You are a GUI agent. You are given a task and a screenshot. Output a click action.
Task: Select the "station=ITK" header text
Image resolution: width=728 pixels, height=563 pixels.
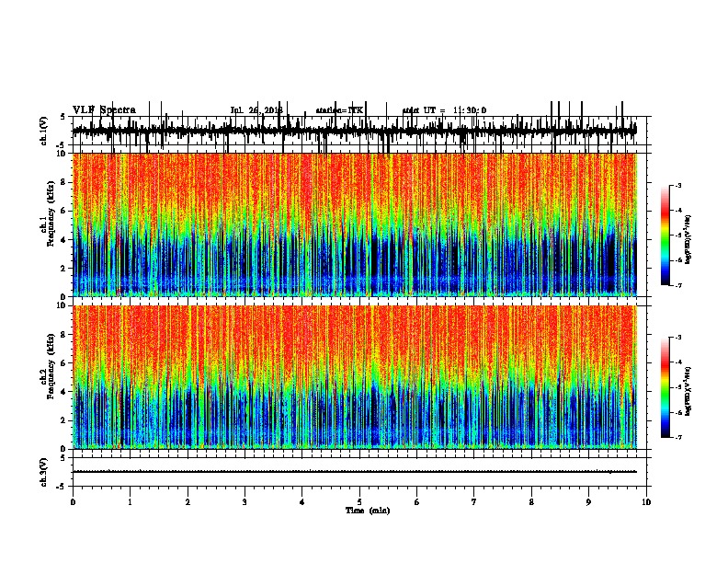(x=339, y=110)
